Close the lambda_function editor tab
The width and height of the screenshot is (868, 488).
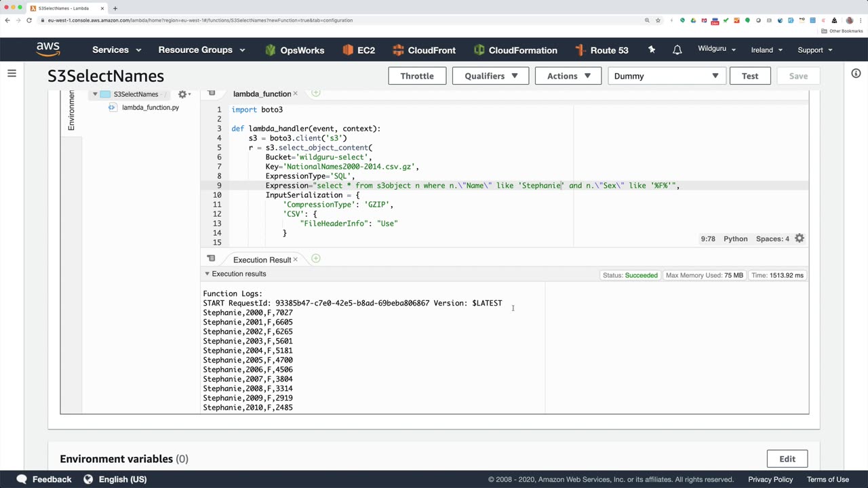click(x=295, y=94)
